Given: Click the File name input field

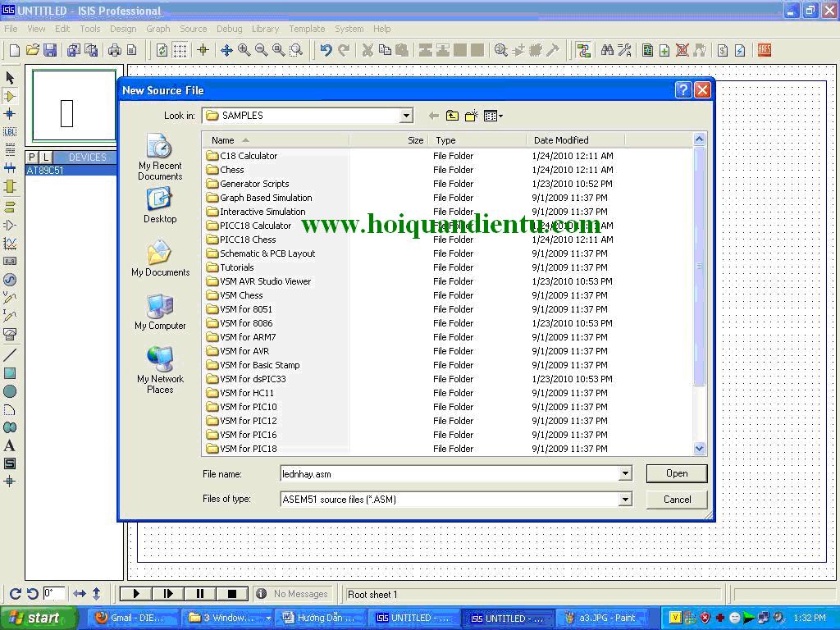Looking at the screenshot, I should [450, 473].
